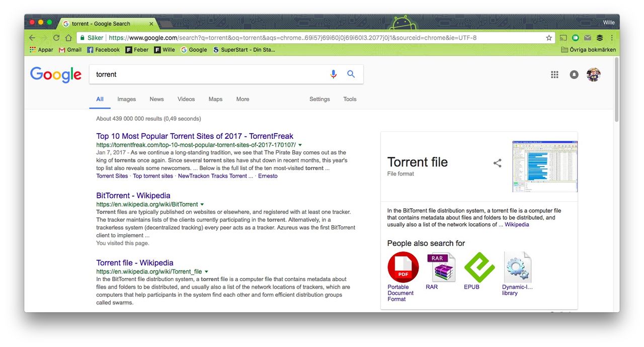
Task: Expand options arrow for BitTorrent Wikipedia result
Action: (x=202, y=205)
